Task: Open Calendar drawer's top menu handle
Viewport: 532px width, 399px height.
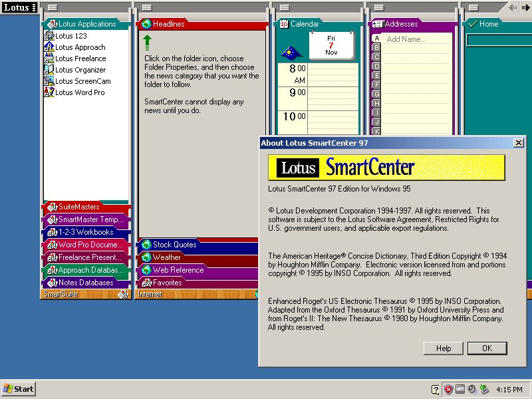Action: tap(285, 7)
